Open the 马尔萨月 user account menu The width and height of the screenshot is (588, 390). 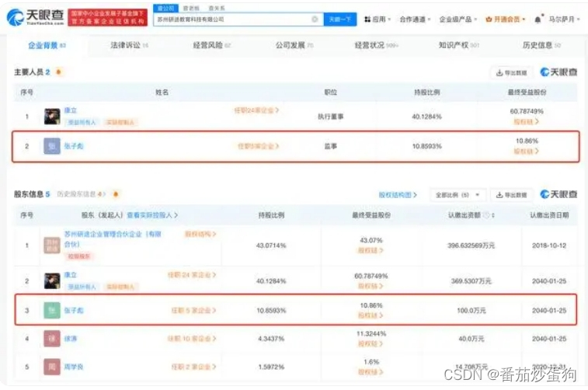point(565,19)
